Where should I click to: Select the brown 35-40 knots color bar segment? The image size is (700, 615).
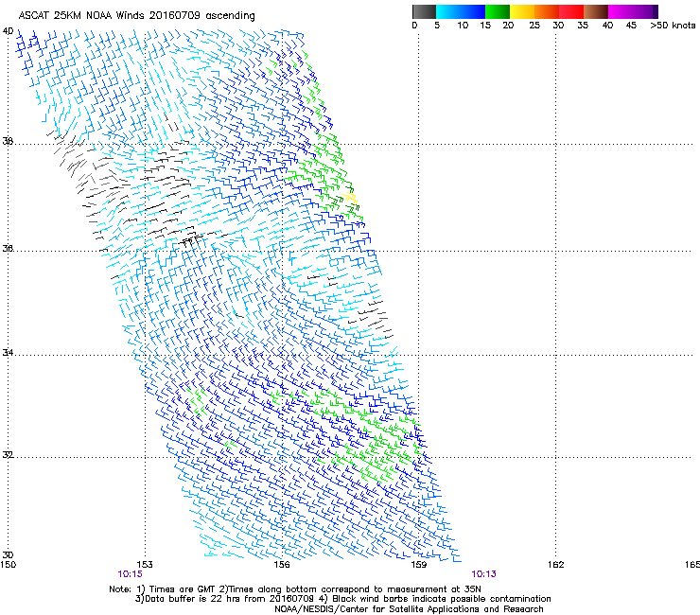[x=596, y=11]
